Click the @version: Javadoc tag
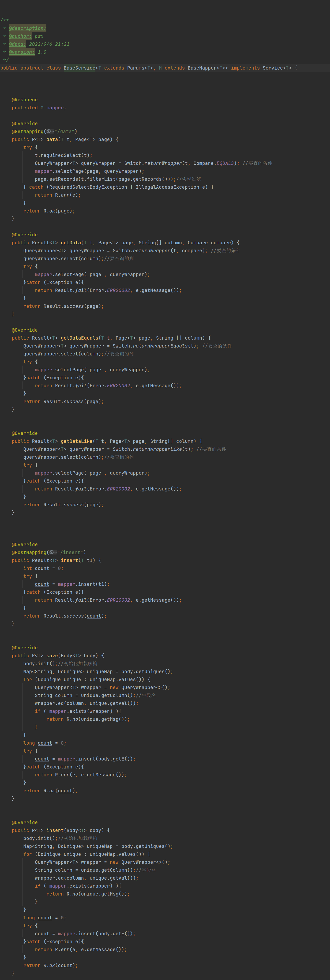330x980 pixels. point(22,52)
